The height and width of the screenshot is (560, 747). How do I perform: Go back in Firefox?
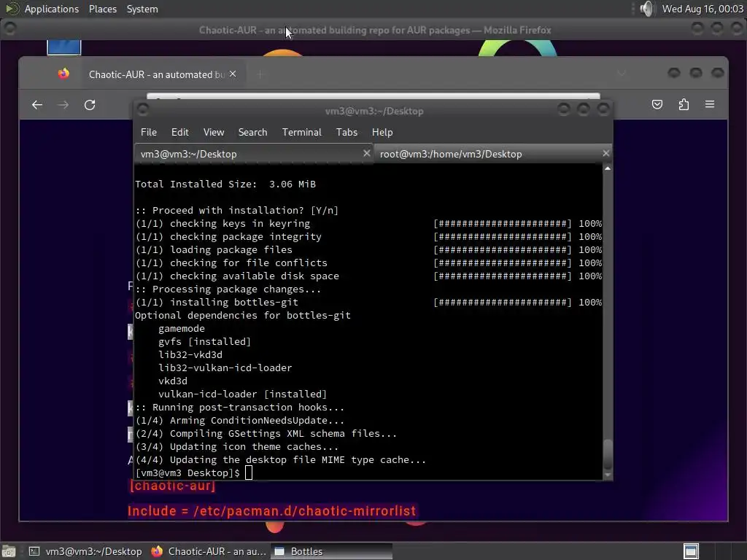(37, 105)
